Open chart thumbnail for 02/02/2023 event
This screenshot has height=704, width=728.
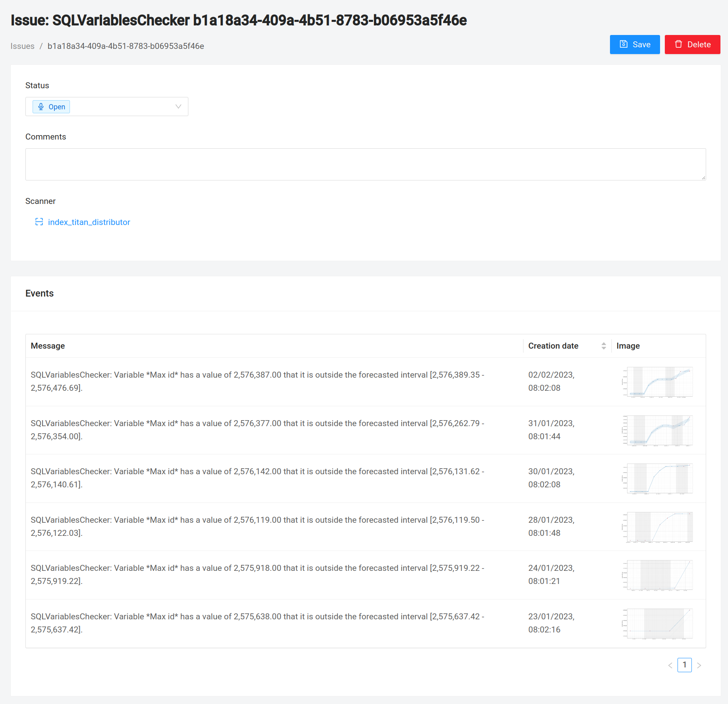[657, 382]
